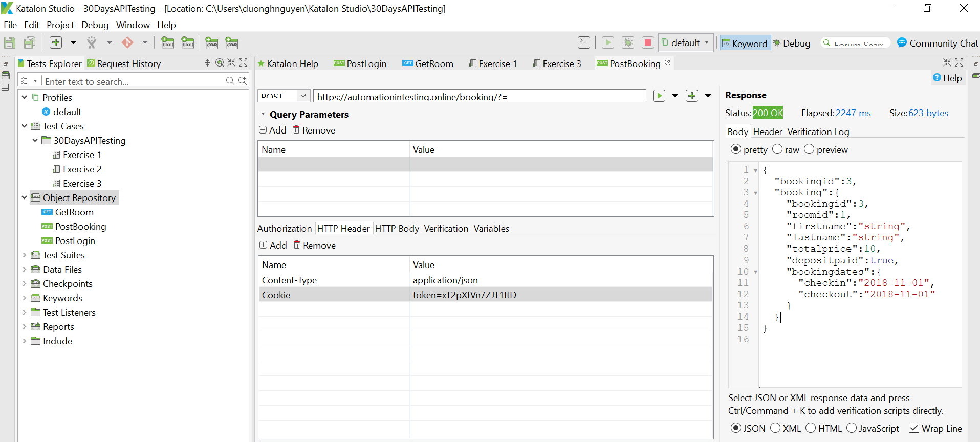Click the Git integration icon
Image resolution: width=980 pixels, height=442 pixels.
tap(127, 42)
